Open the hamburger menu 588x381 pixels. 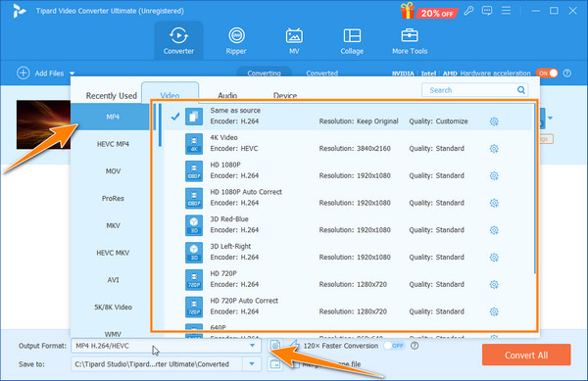click(506, 11)
